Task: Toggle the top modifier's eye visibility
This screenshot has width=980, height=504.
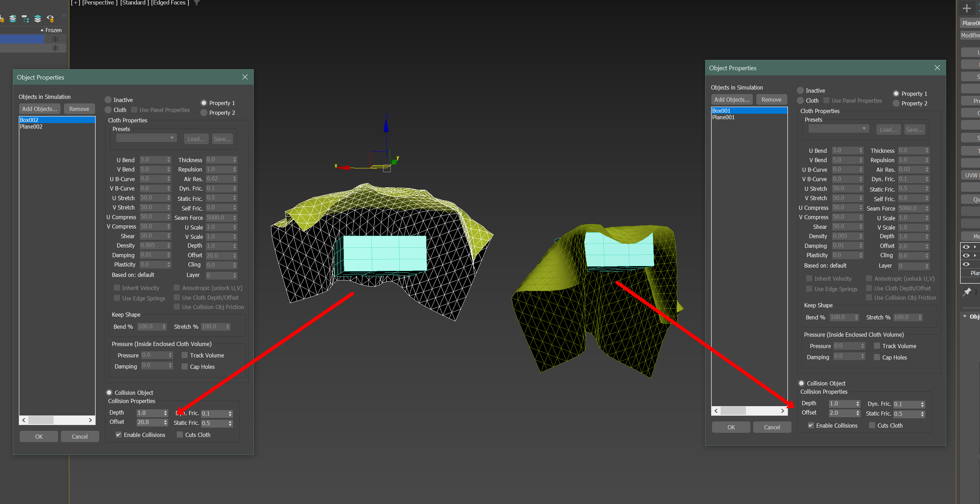Action: click(x=966, y=247)
